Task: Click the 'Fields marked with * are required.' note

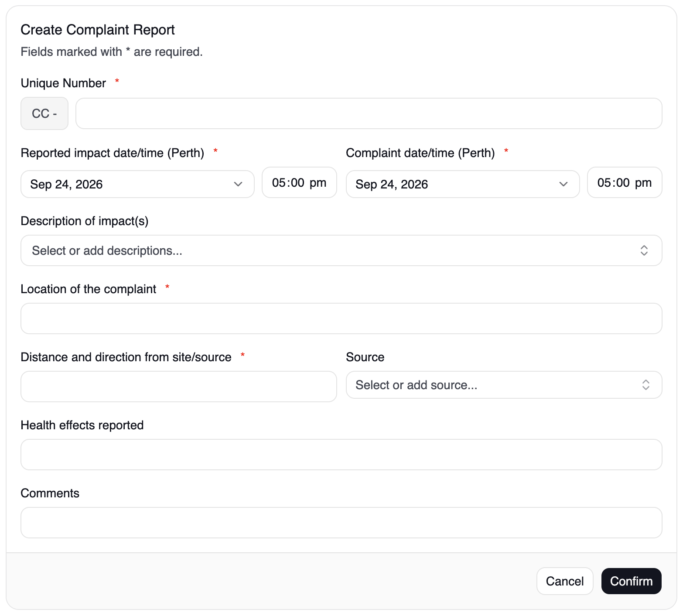Action: tap(112, 51)
